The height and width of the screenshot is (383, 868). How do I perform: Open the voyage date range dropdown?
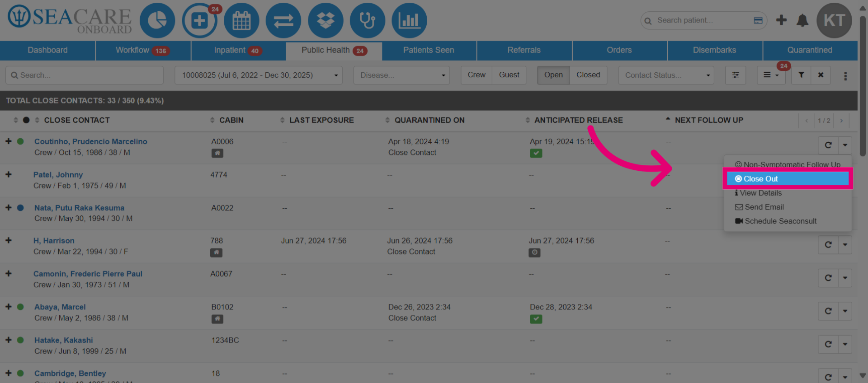259,75
